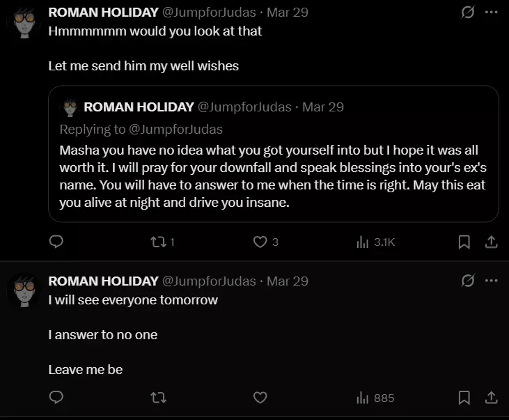The image size is (509, 420).
Task: Open Grok icon on first post
Action: (468, 13)
